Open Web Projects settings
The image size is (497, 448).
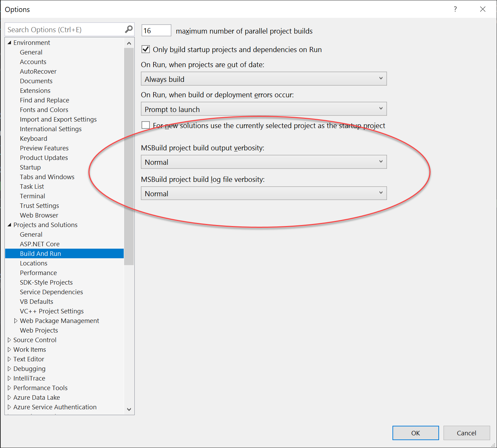click(x=39, y=330)
